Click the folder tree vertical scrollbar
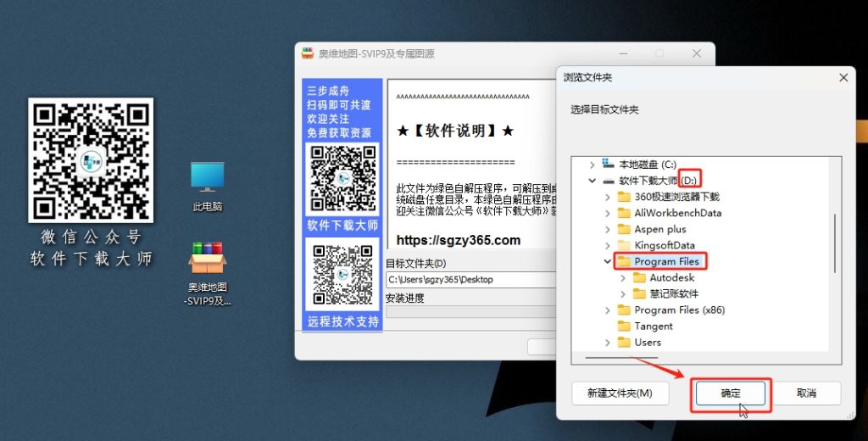 point(835,243)
